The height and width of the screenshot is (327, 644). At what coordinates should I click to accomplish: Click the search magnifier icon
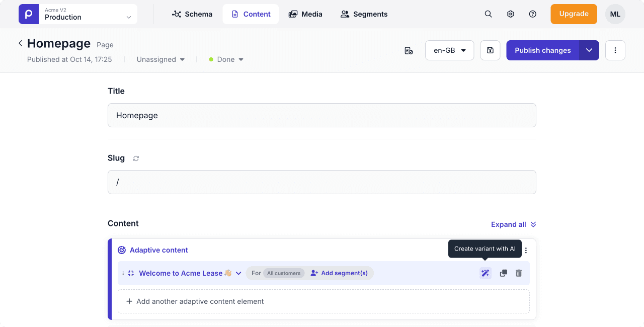[488, 14]
